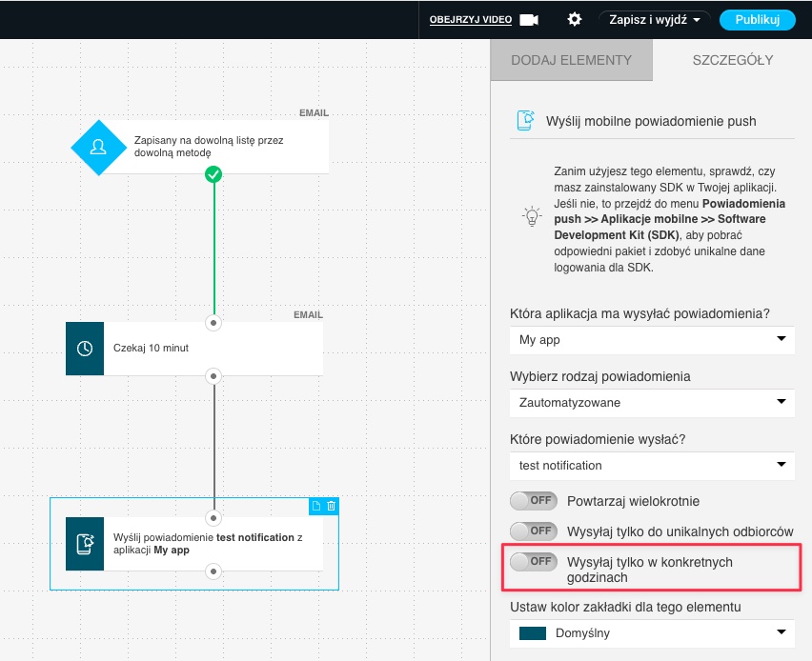This screenshot has width=812, height=661.
Task: Open the test notification dropdown
Action: [652, 465]
